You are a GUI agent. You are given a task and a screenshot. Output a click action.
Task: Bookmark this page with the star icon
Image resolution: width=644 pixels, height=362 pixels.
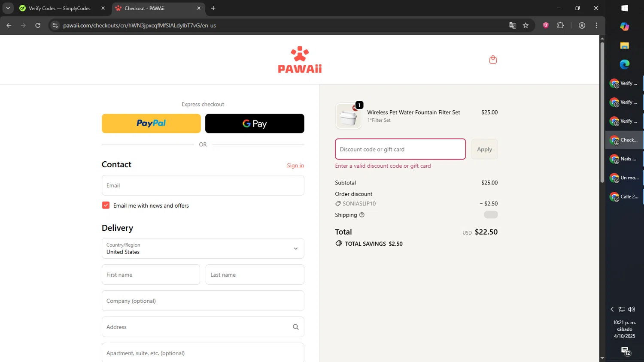526,25
